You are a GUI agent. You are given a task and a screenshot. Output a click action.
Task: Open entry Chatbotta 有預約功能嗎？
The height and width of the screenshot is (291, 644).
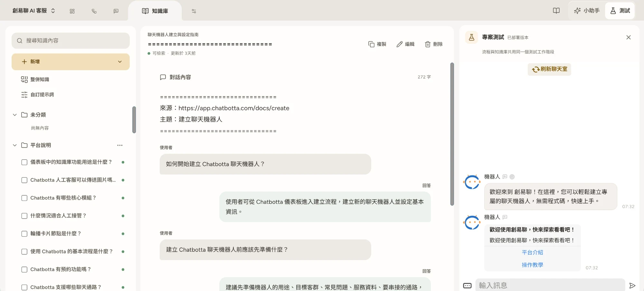[61, 269]
